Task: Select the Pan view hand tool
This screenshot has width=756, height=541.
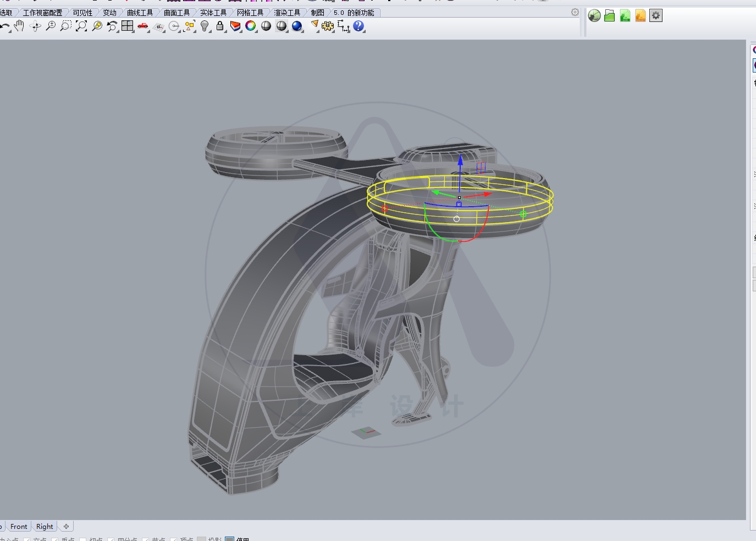Action: point(19,26)
